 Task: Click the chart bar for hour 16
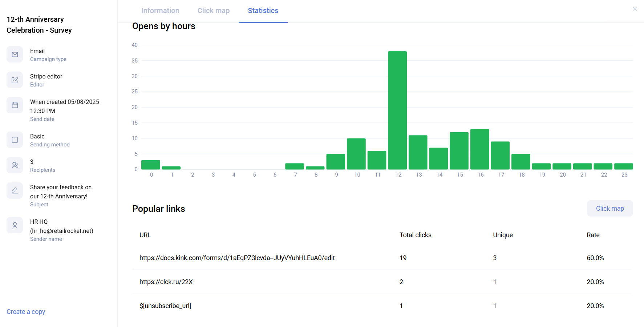coord(479,149)
